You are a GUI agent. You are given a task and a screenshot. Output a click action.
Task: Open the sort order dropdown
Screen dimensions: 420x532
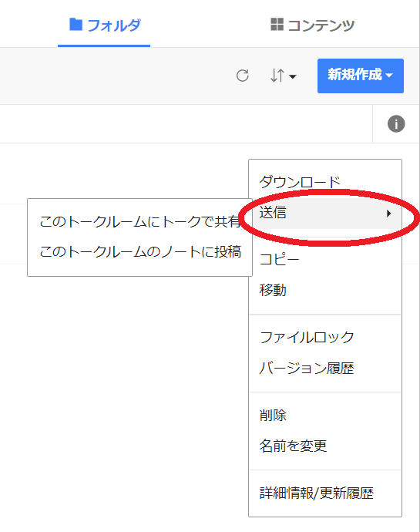tap(284, 76)
